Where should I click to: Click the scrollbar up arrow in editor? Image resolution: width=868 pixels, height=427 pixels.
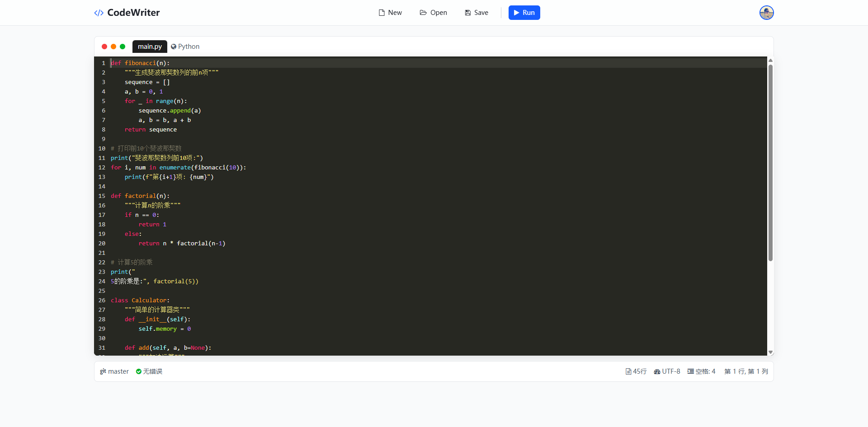point(770,60)
